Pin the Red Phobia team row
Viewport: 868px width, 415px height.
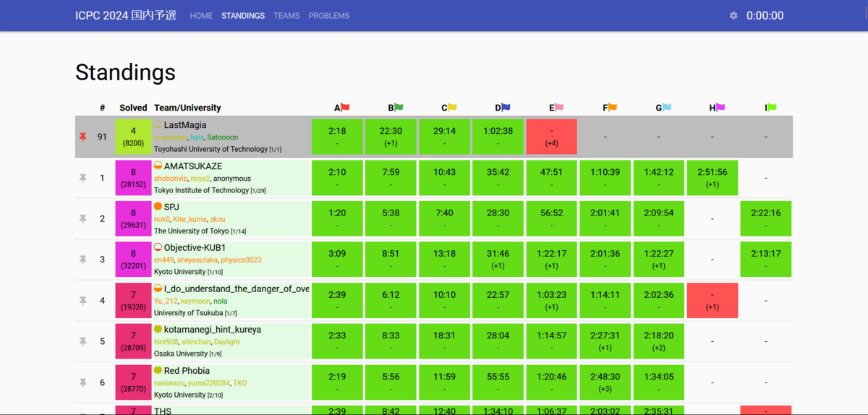[x=82, y=382]
